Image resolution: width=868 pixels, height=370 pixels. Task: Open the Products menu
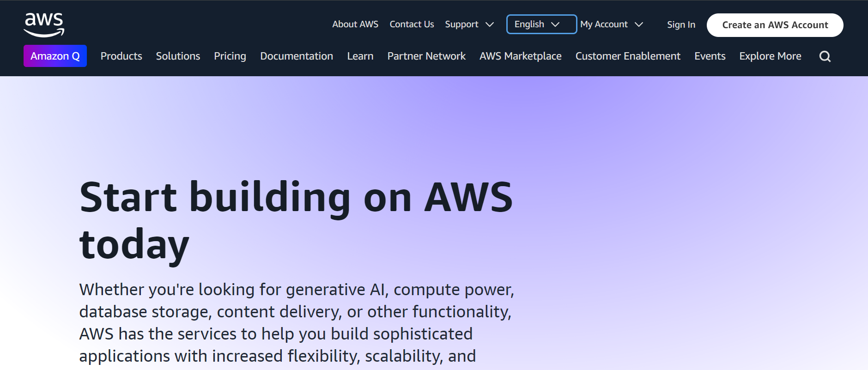[x=121, y=56]
